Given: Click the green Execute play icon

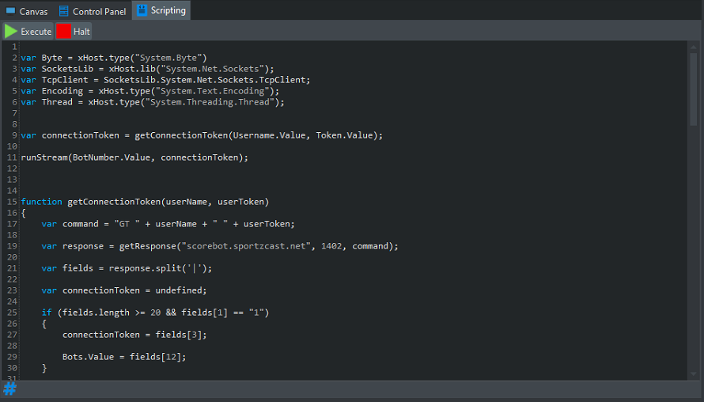Looking at the screenshot, I should click(x=11, y=31).
